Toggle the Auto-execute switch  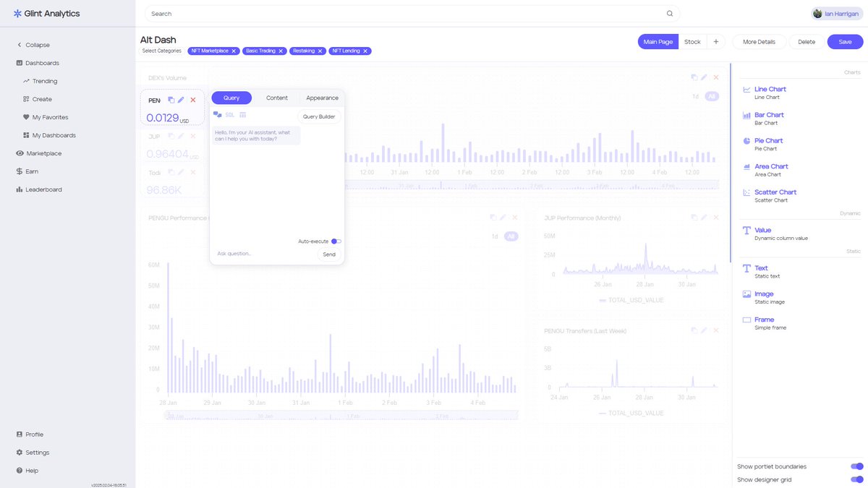pos(336,241)
